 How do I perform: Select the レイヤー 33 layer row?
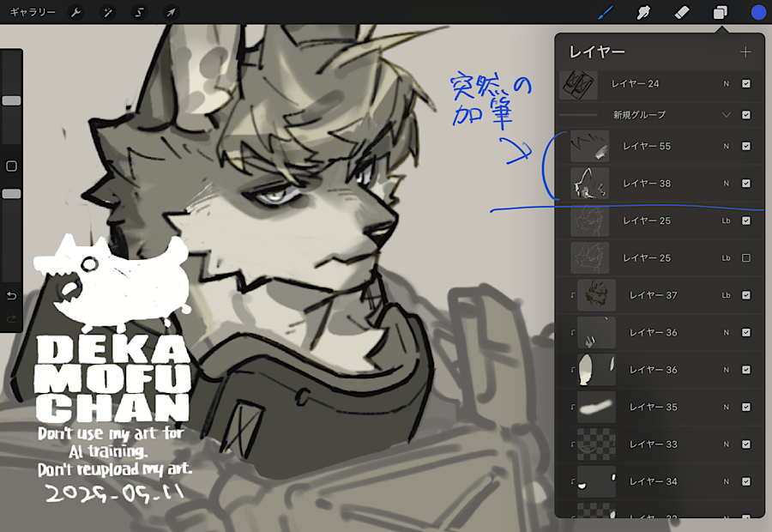659,444
